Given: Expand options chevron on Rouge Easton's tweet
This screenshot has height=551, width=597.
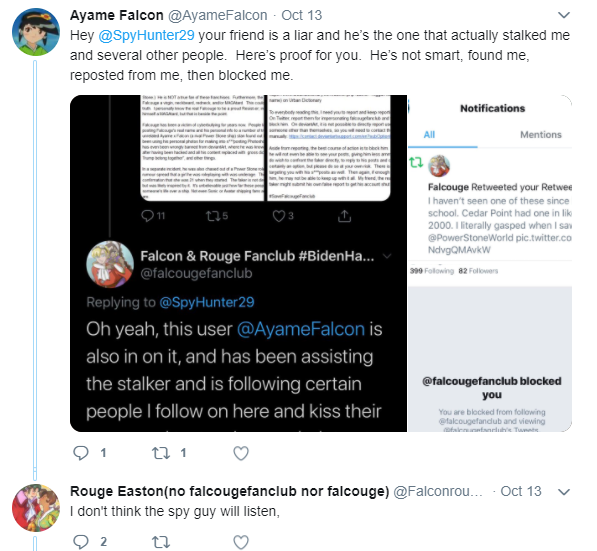Looking at the screenshot, I should [x=564, y=492].
